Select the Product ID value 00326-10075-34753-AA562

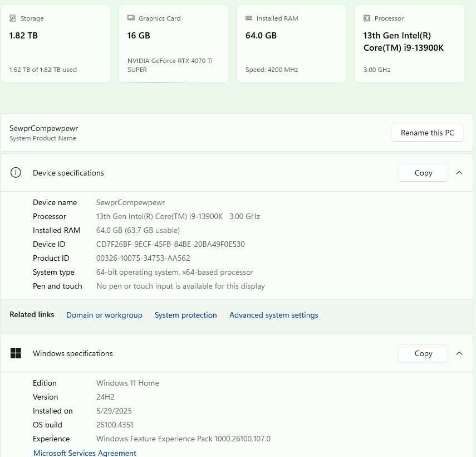pyautogui.click(x=143, y=258)
